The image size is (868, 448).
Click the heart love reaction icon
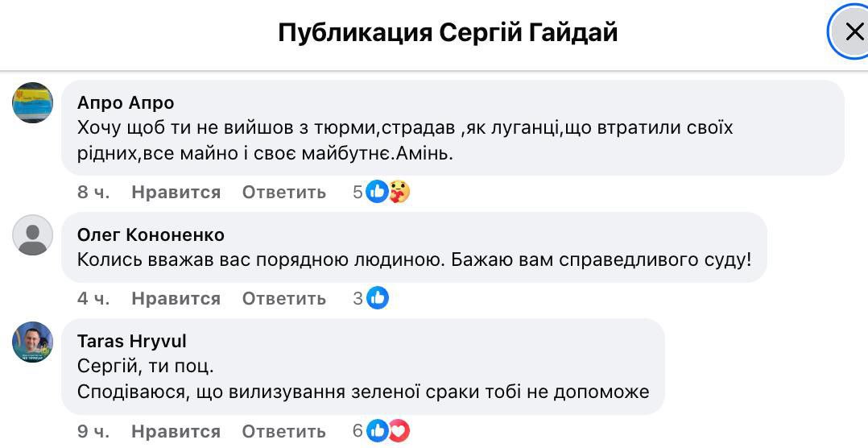[399, 430]
